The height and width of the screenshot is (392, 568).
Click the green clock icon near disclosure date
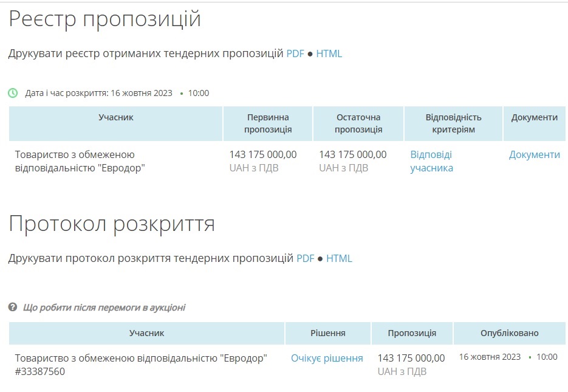tap(13, 93)
